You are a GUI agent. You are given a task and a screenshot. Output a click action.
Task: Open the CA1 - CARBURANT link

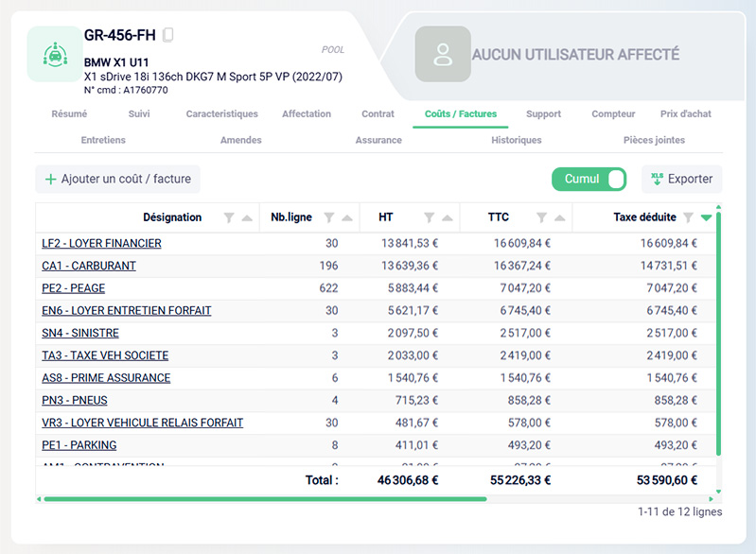pyautogui.click(x=89, y=266)
